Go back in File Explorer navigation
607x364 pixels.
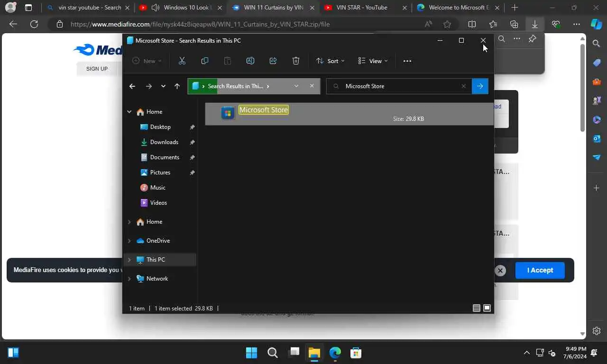tap(132, 86)
